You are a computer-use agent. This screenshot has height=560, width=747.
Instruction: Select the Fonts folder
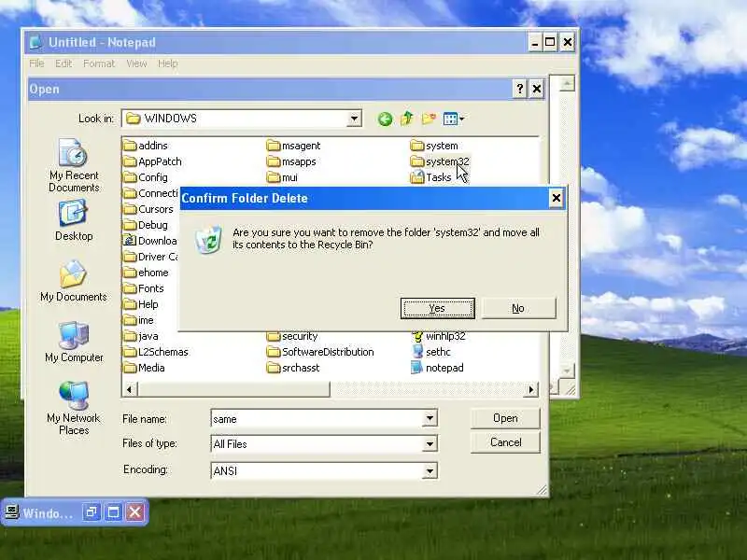[x=144, y=288]
